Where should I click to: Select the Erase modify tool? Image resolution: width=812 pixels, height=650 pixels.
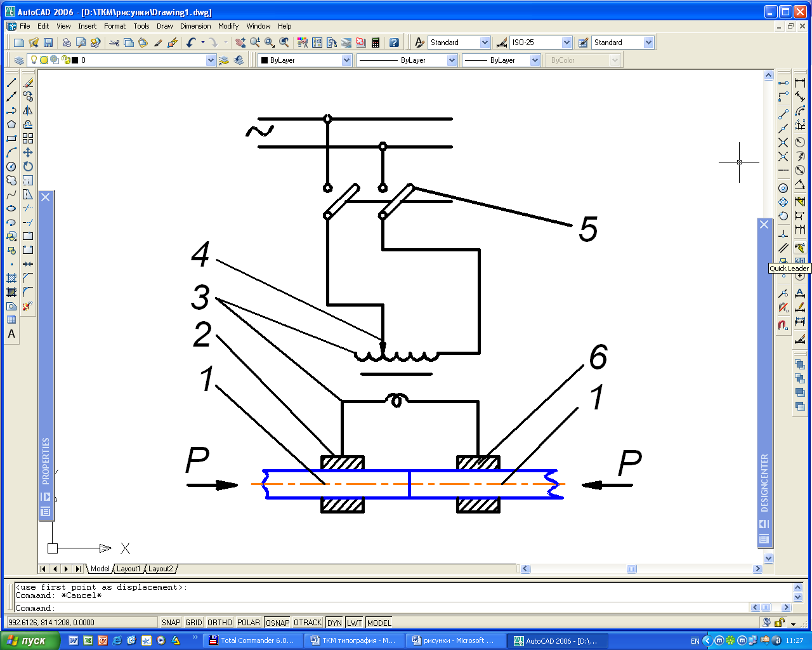pyautogui.click(x=28, y=83)
